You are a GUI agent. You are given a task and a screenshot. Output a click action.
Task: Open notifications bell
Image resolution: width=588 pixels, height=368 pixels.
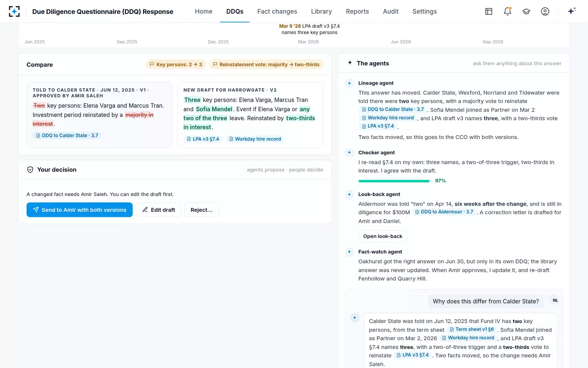click(508, 11)
